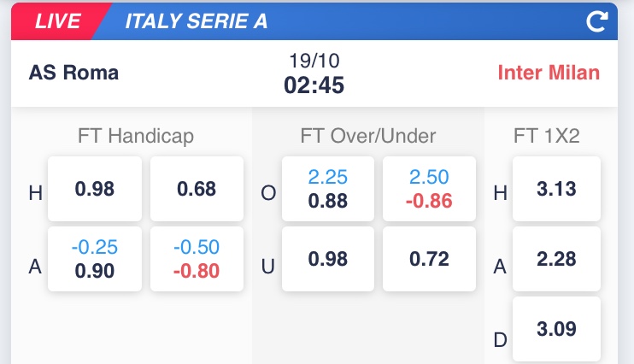
Task: Bet home handicap odds 0.68
Action: coord(197,189)
